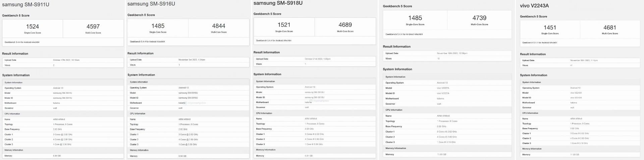The height and width of the screenshot is (160, 644).
Task: Click the Views count '2' in SM-S911U panel
Action: 54,65
